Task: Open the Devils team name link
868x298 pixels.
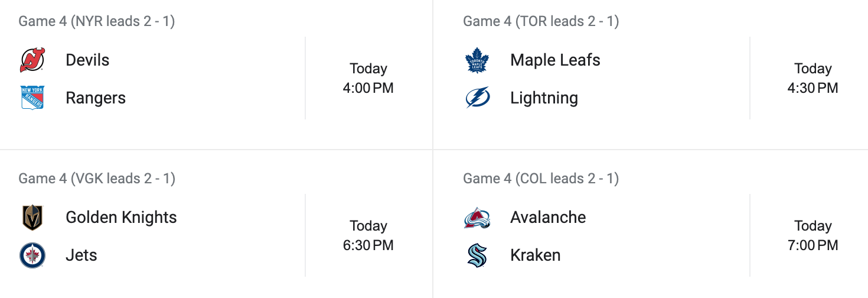Action: [x=87, y=60]
